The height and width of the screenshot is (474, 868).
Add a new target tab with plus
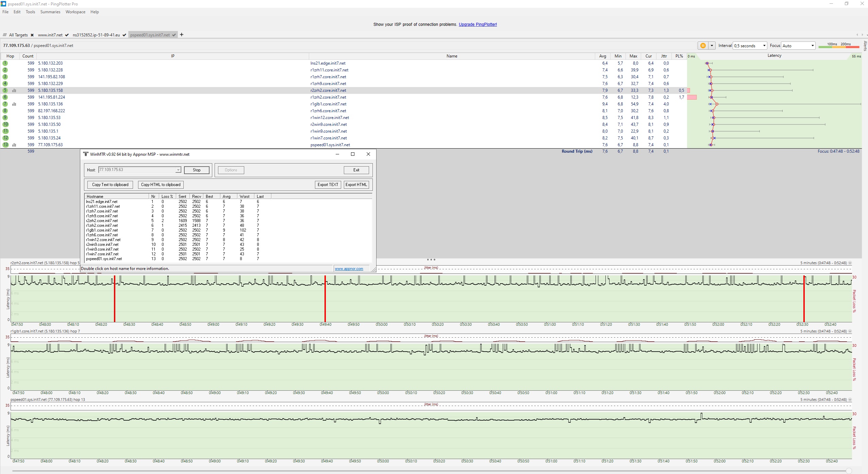tap(182, 35)
